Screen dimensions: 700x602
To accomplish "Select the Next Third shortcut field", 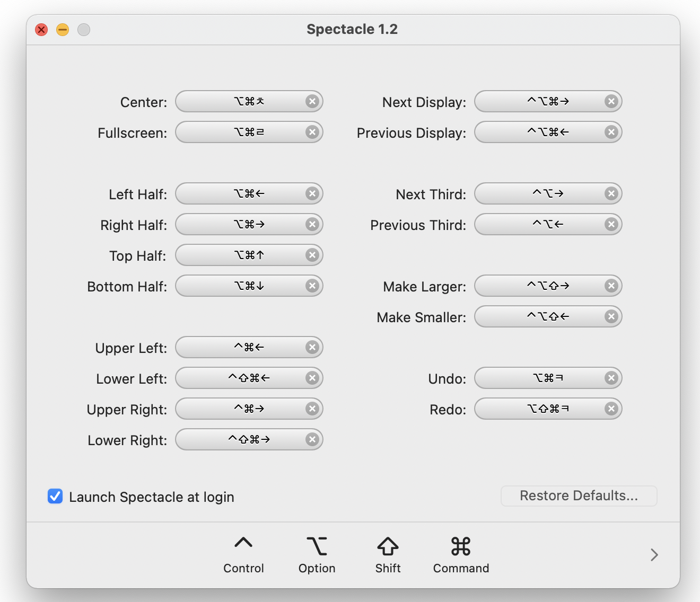I will 548,193.
